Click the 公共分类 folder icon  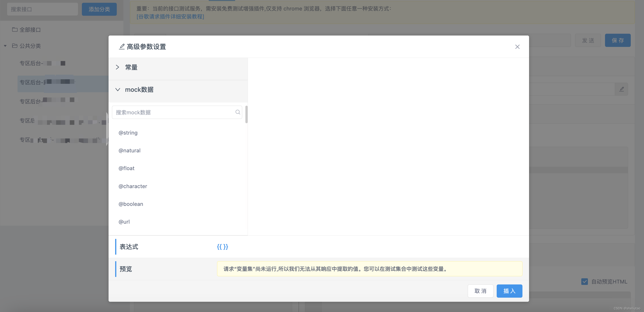tap(15, 46)
